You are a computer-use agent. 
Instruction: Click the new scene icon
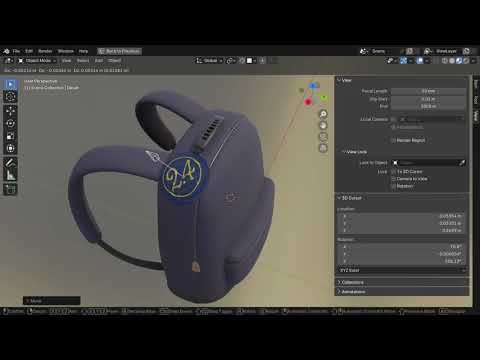(409, 51)
